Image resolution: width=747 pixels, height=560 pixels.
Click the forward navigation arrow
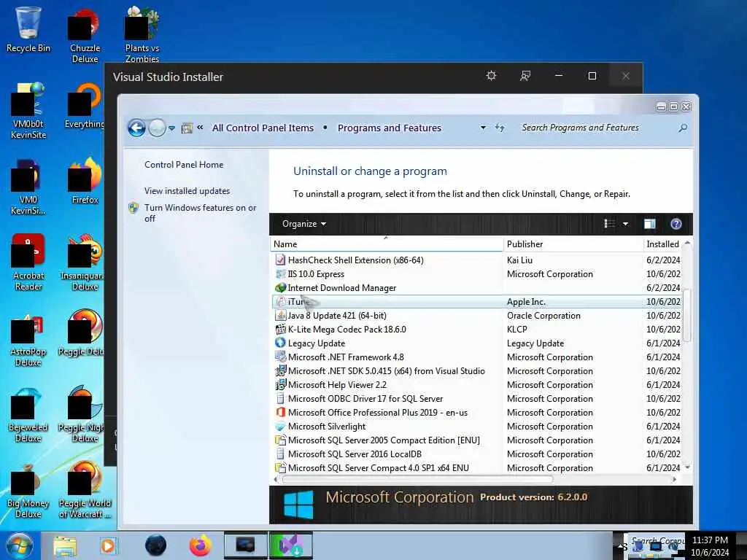(158, 128)
